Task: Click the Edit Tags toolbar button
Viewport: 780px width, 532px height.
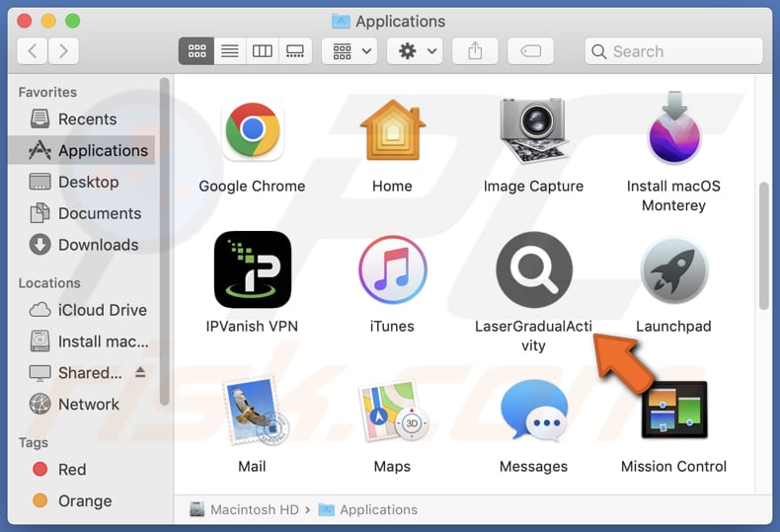Action: click(x=531, y=50)
